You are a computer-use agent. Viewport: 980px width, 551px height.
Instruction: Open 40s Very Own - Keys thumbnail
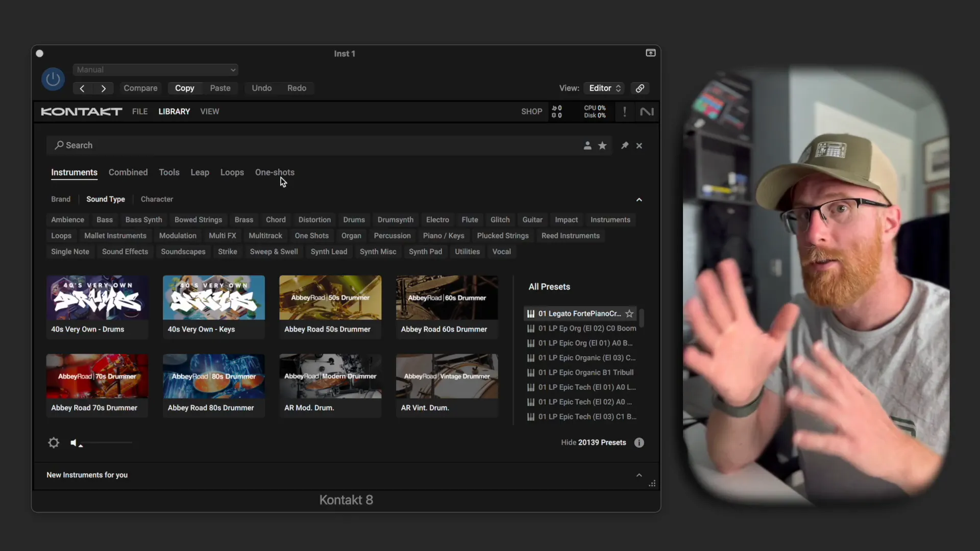click(x=213, y=307)
